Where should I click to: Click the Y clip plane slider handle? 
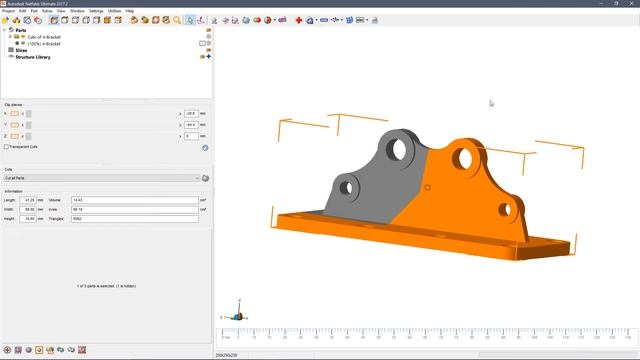coord(29,125)
